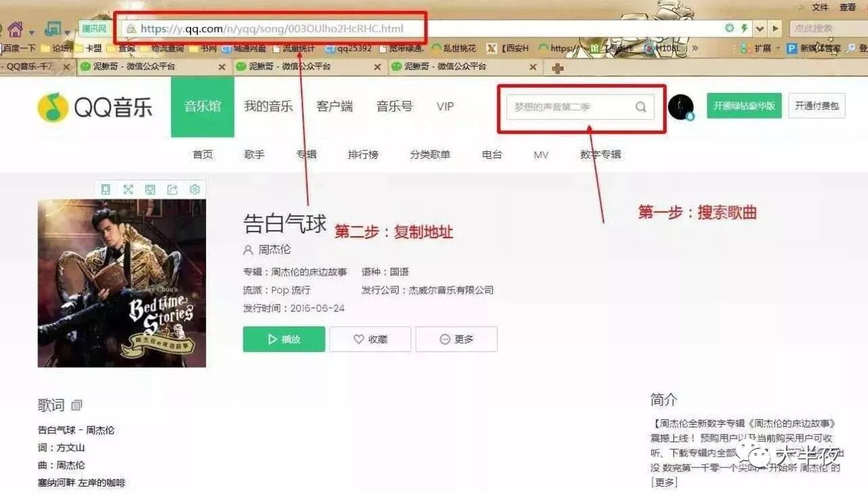Go to the 分类歌单 sub-navigation link
868x494 pixels.
click(x=430, y=155)
